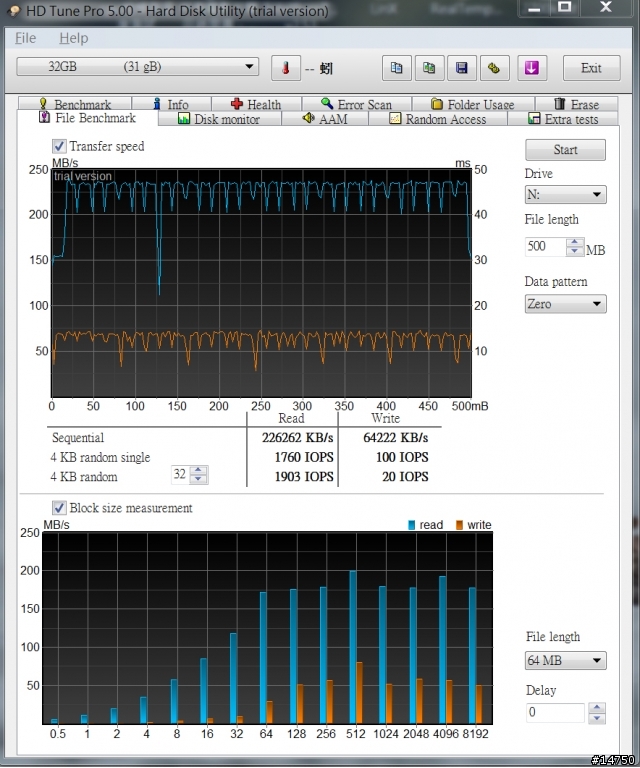Image resolution: width=640 pixels, height=768 pixels.
Task: Switch to the Health tab
Action: (x=256, y=104)
